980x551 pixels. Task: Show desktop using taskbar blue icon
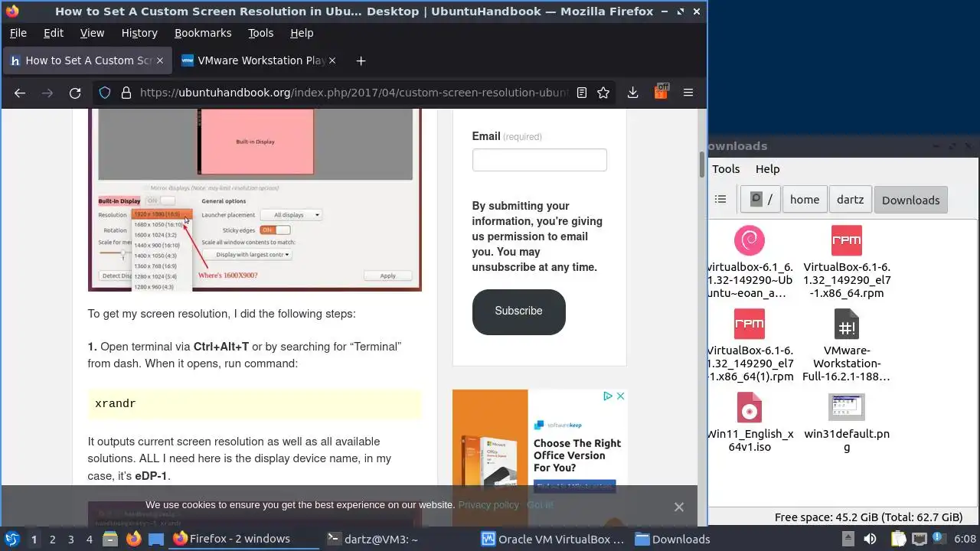point(156,539)
